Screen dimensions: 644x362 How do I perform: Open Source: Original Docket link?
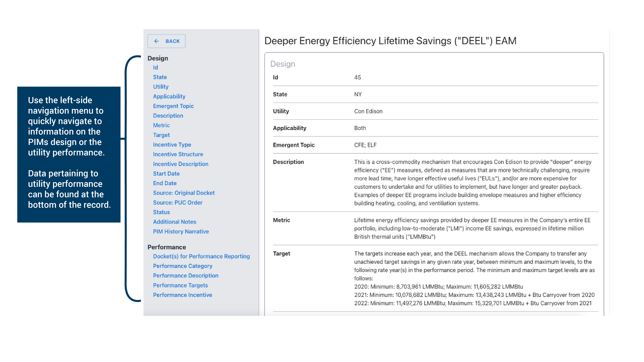click(x=184, y=193)
